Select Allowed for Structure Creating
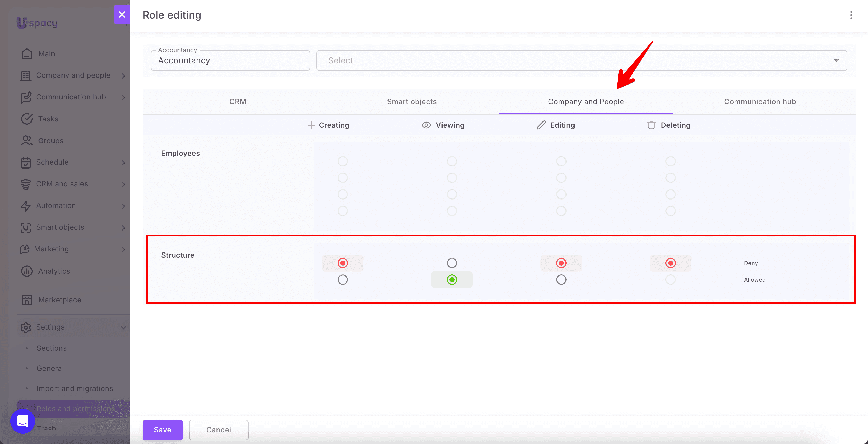This screenshot has width=868, height=444. click(x=343, y=279)
